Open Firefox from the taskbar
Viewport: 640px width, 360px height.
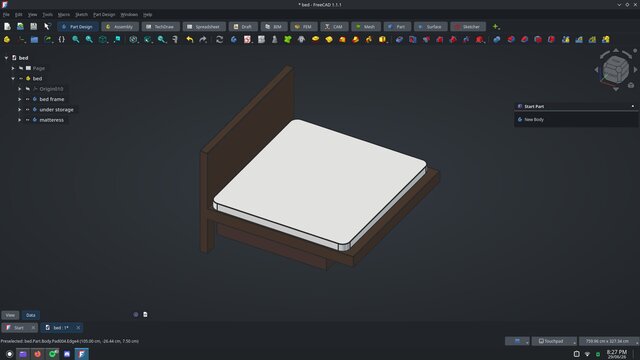click(38, 354)
